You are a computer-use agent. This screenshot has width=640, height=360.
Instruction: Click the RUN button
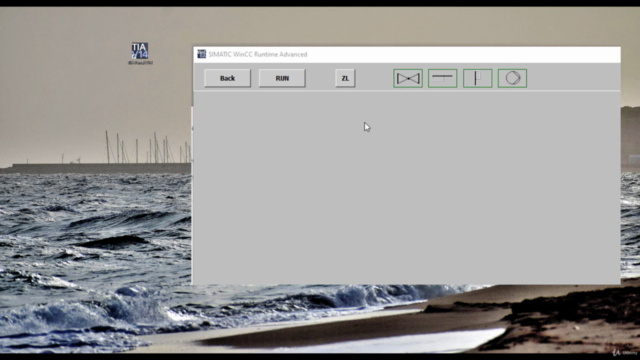coord(282,78)
